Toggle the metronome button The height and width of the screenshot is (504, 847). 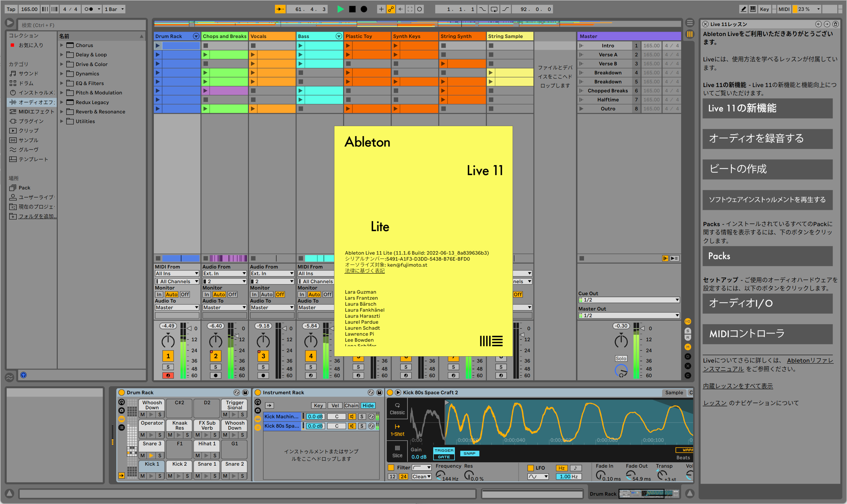tap(89, 9)
